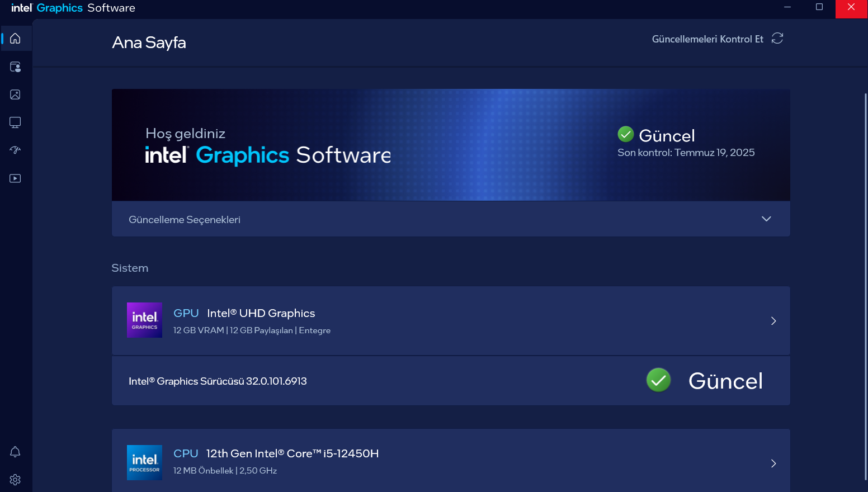
Task: Open the Performance gauge sidebar icon
Action: tap(15, 150)
